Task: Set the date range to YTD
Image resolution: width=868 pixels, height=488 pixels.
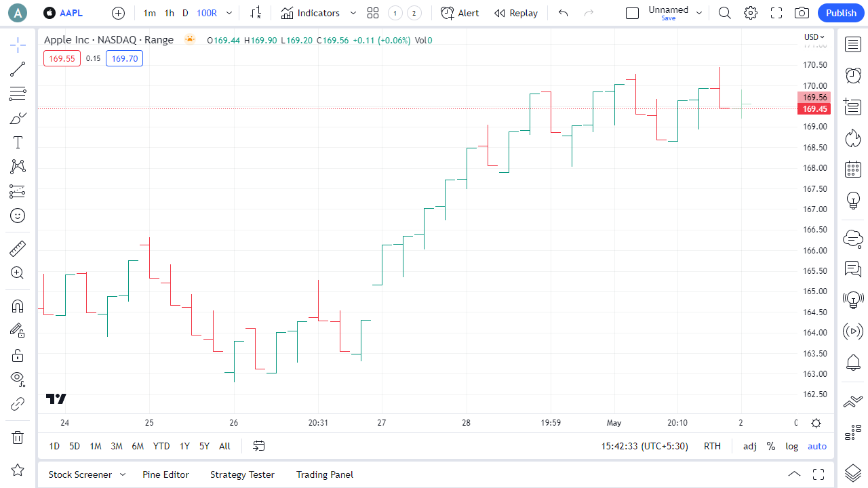Action: pyautogui.click(x=161, y=446)
